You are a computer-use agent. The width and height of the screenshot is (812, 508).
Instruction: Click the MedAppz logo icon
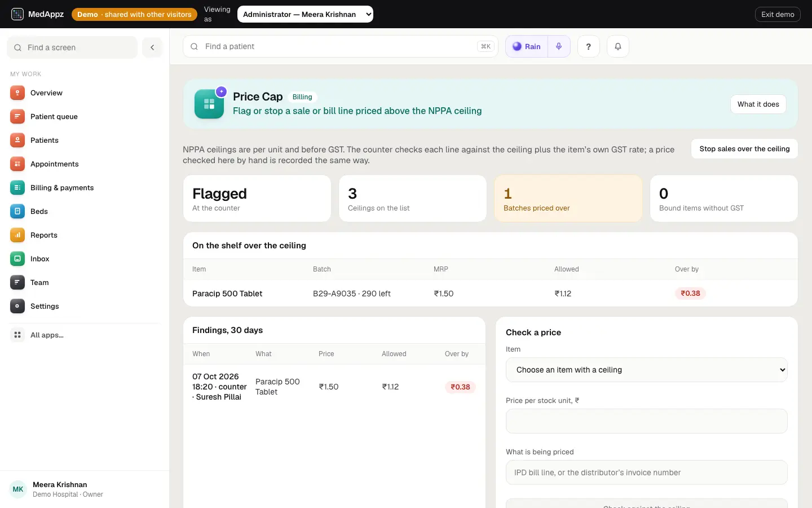pos(17,14)
